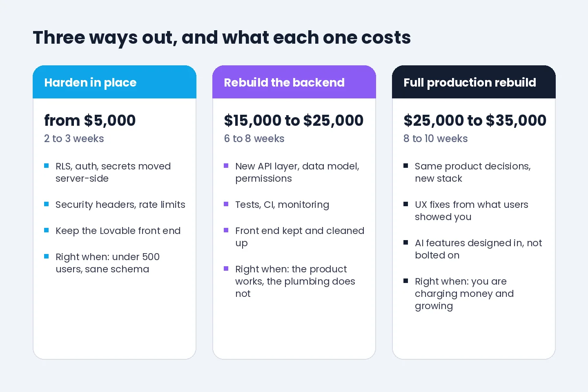This screenshot has height=392, width=588.
Task: Click the 8 to 10 weeks duration
Action: (x=436, y=139)
